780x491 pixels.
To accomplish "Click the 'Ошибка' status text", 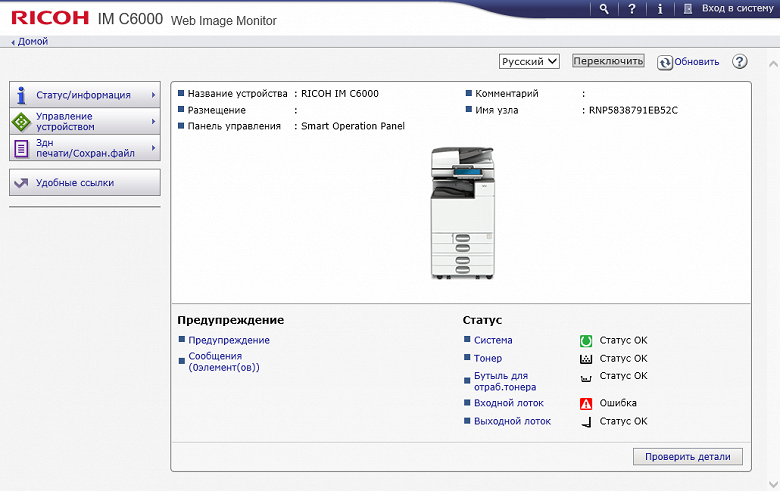I will coord(618,403).
